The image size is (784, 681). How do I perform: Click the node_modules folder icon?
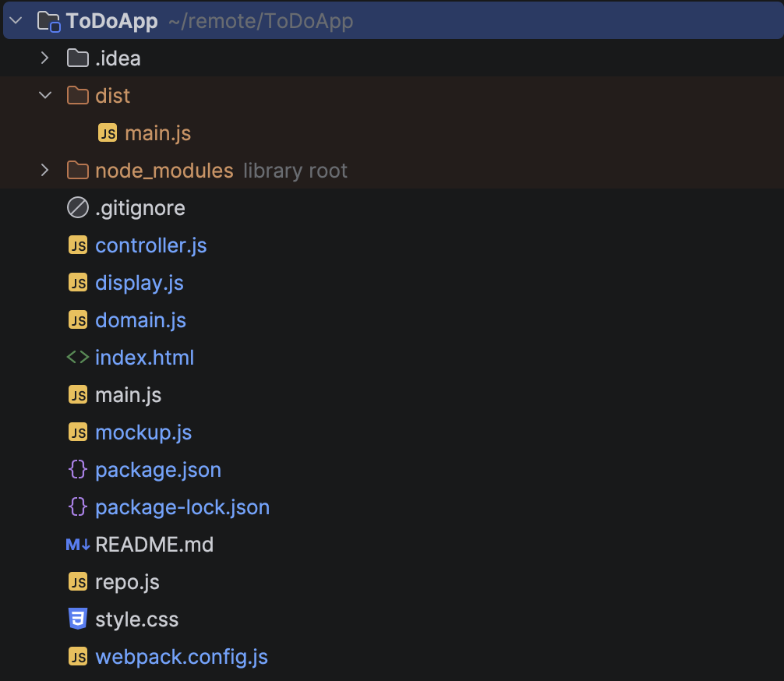coord(77,171)
